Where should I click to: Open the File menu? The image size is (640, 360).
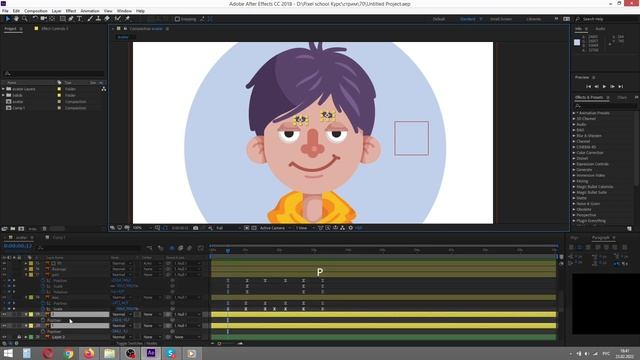tap(5, 11)
